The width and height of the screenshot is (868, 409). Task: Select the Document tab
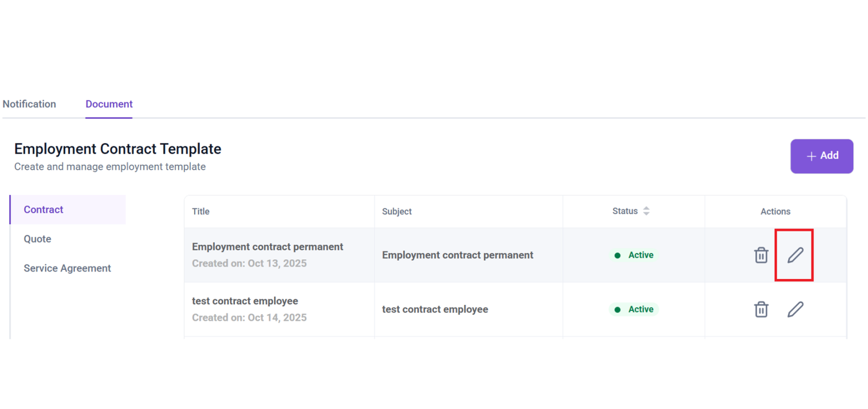pyautogui.click(x=109, y=104)
